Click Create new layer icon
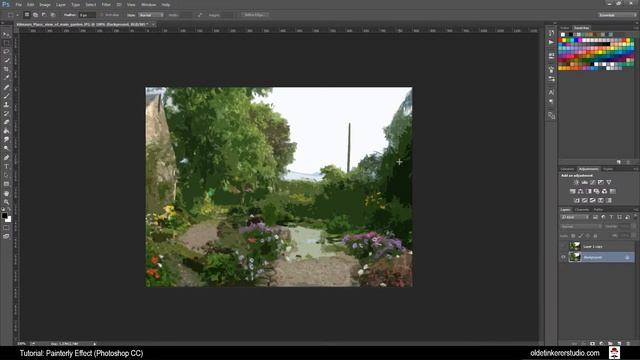The image size is (640, 360). [619, 344]
